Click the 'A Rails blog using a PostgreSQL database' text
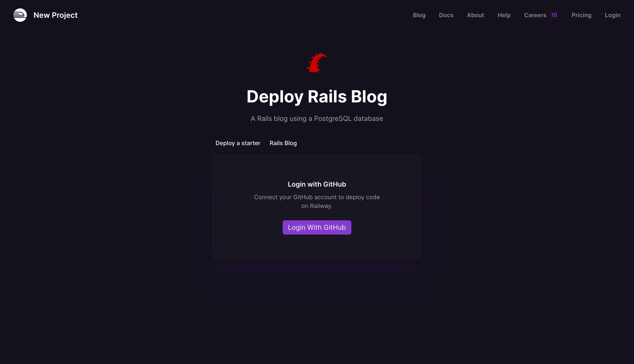The height and width of the screenshot is (364, 634). (317, 119)
